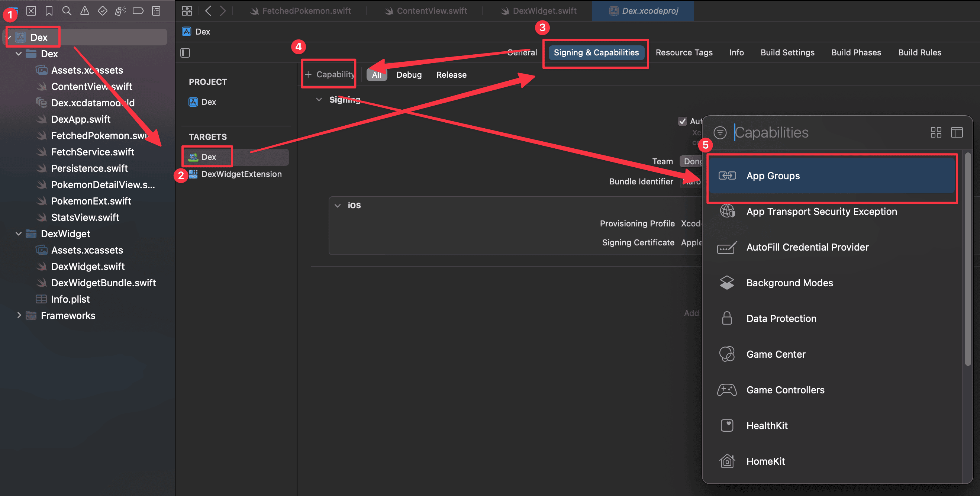Click the Capabilities popup scrollbar
Viewport: 980px width, 496px height.
[x=967, y=259]
